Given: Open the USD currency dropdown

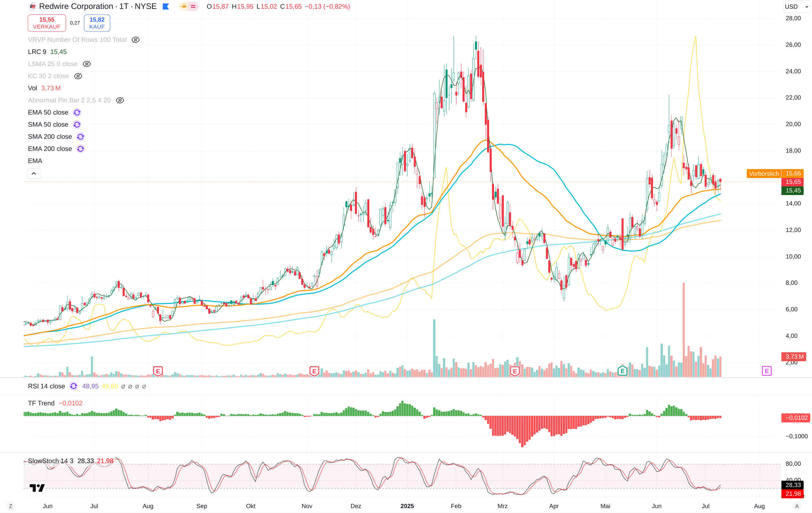Looking at the screenshot, I should 796,6.
